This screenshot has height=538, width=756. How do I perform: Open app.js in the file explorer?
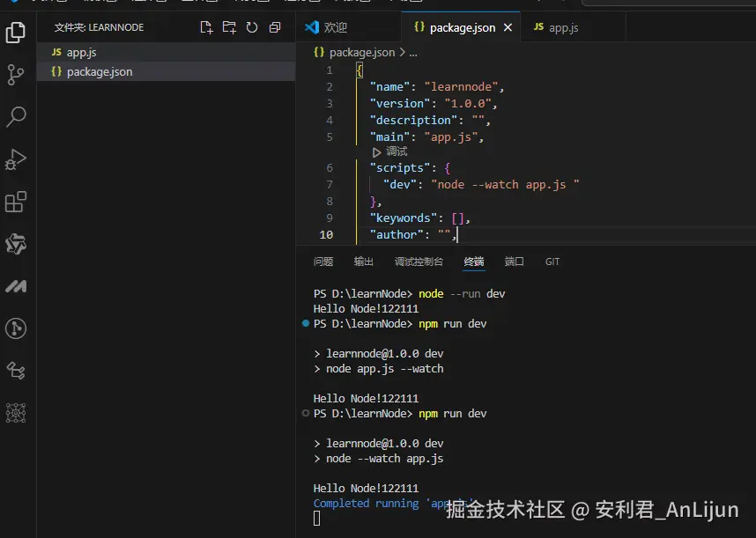coord(166,52)
